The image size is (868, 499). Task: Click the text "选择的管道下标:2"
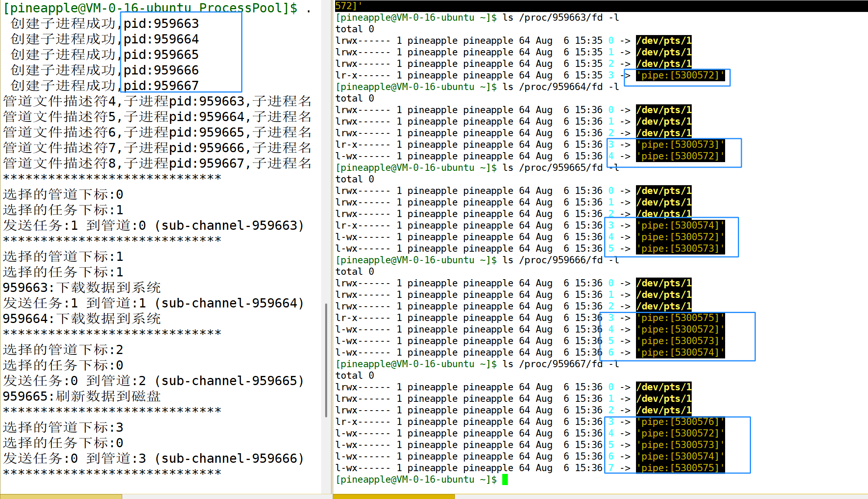tap(63, 350)
